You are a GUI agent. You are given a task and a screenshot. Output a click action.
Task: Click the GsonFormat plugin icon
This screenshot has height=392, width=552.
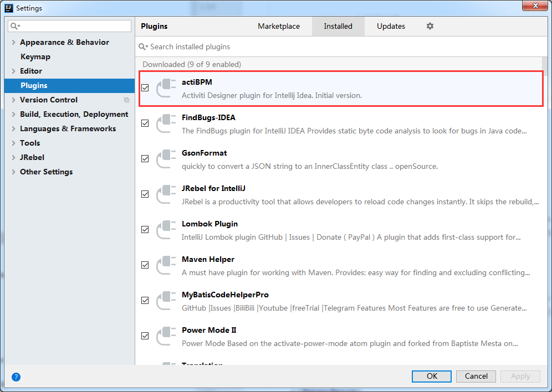point(166,159)
